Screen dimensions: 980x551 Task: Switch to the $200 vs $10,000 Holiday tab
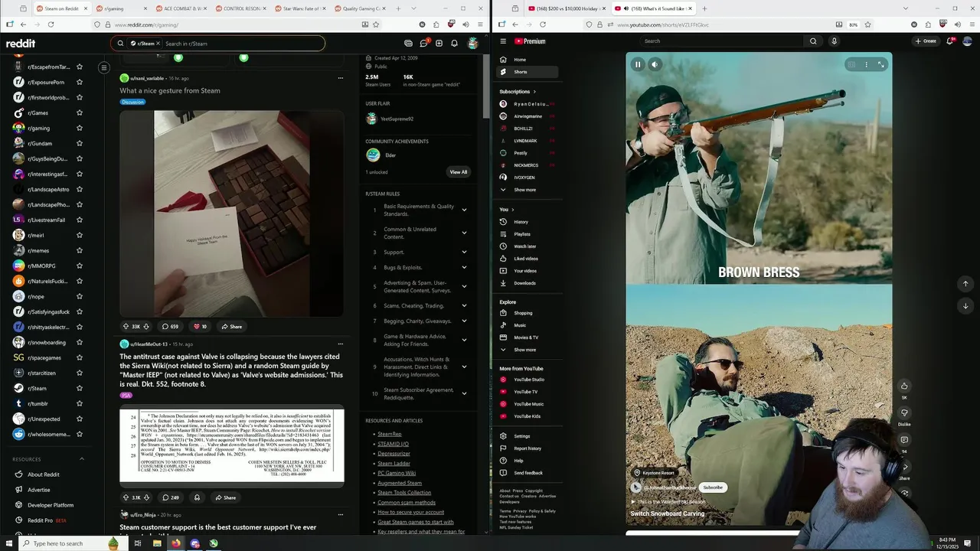click(566, 8)
